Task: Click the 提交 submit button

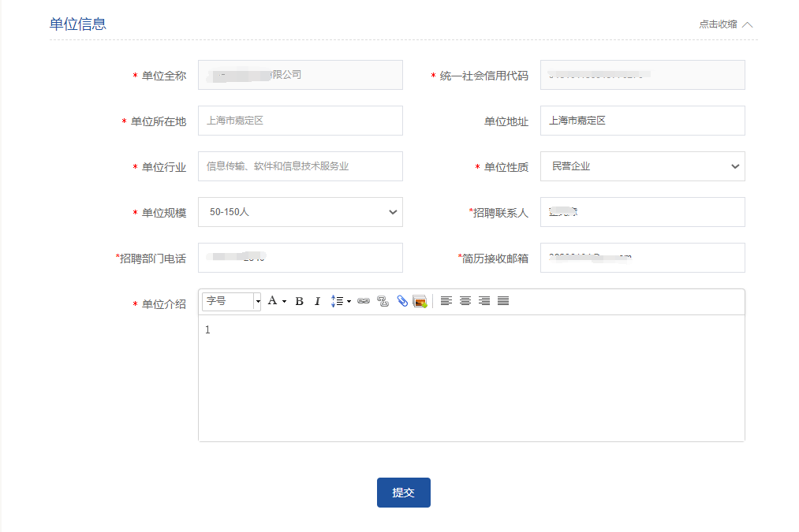Action: point(403,493)
